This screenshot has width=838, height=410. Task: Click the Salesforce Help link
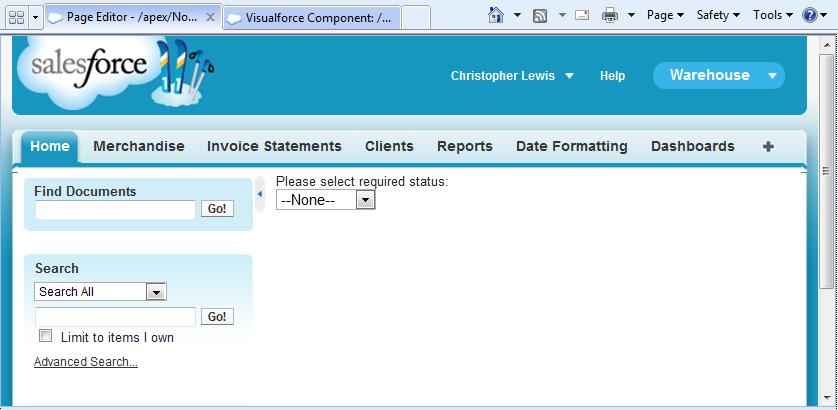tap(612, 76)
